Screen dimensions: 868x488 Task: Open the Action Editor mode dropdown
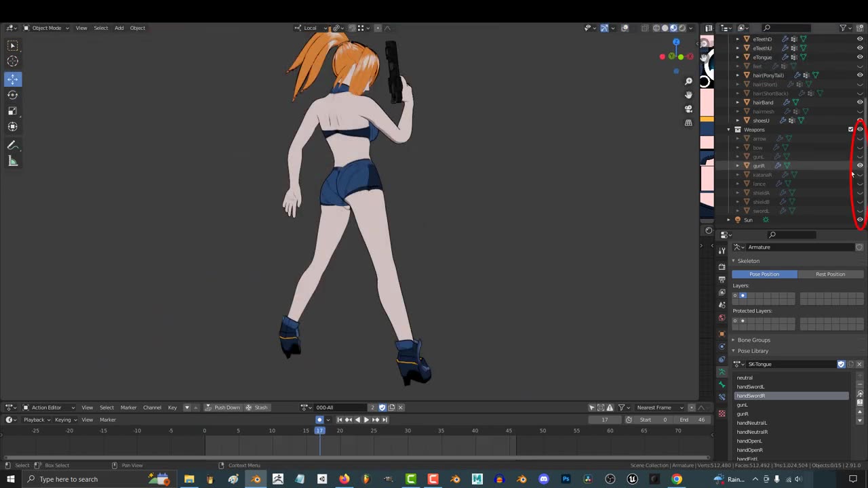click(x=50, y=407)
